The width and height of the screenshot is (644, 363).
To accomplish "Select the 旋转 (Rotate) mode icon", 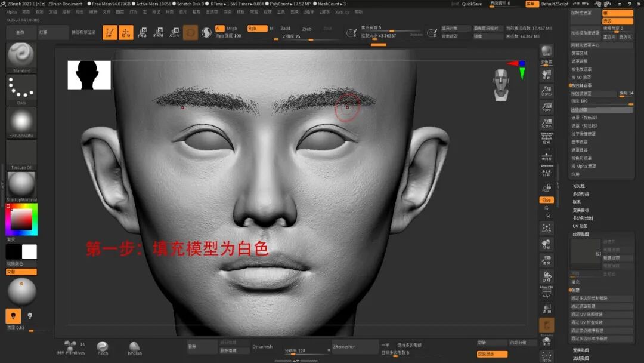I will pyautogui.click(x=175, y=34).
